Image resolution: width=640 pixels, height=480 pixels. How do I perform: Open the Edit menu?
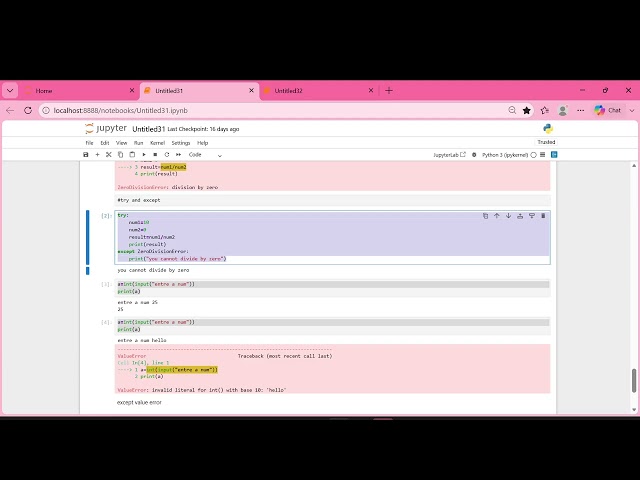tap(105, 143)
